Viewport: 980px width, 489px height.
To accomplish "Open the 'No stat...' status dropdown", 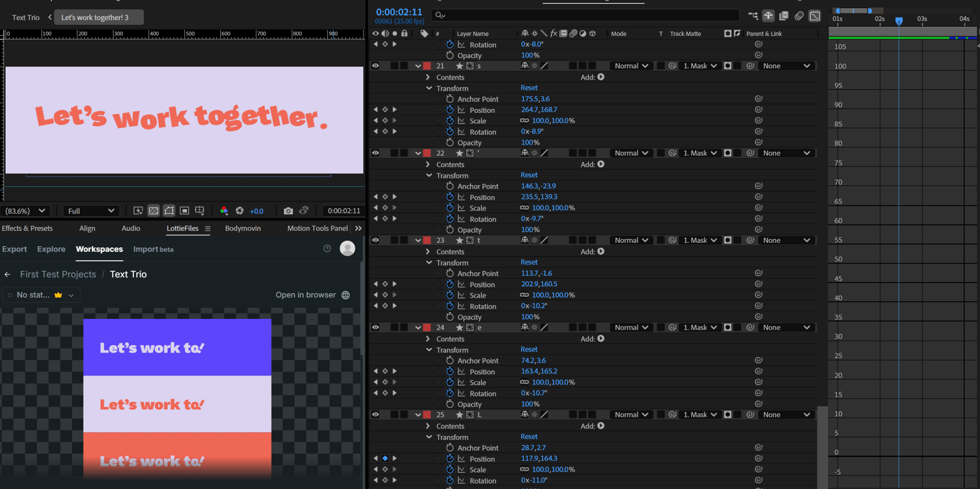I will pyautogui.click(x=41, y=295).
